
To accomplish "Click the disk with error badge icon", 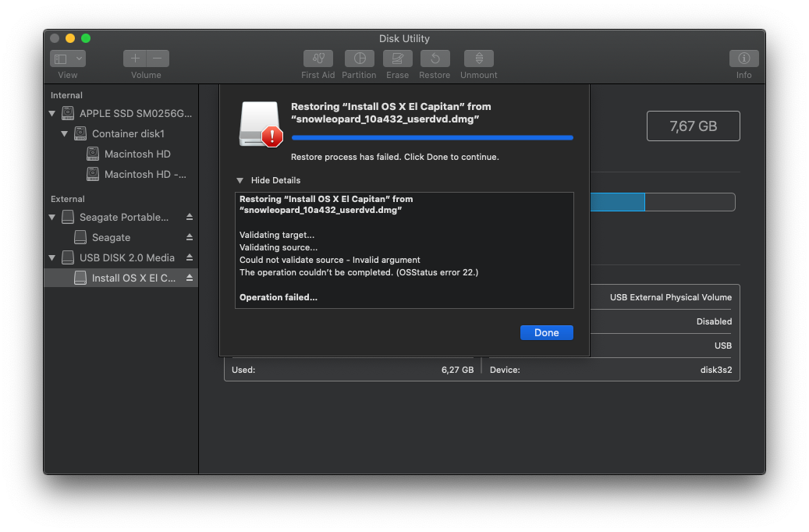I will (261, 124).
